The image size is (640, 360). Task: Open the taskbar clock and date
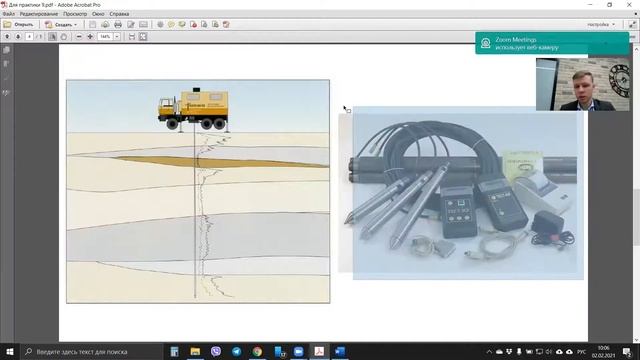pyautogui.click(x=603, y=351)
